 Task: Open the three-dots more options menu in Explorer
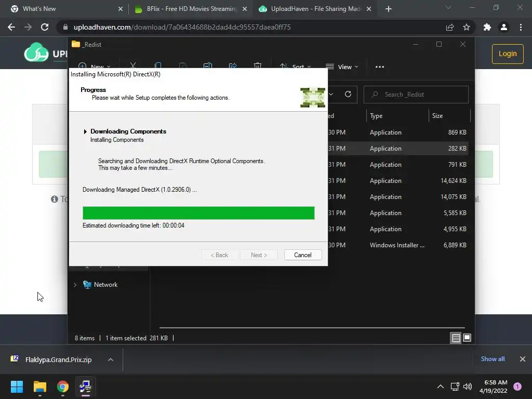click(380, 67)
